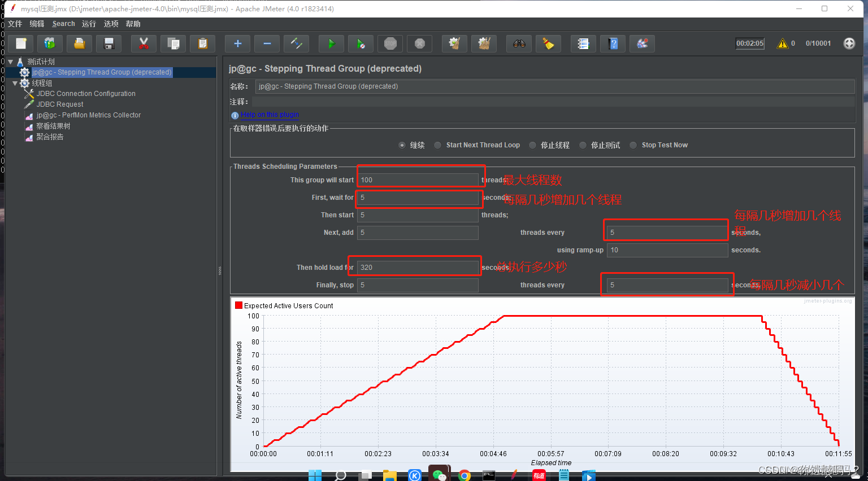Expand all nodes with plus icon

(237, 43)
